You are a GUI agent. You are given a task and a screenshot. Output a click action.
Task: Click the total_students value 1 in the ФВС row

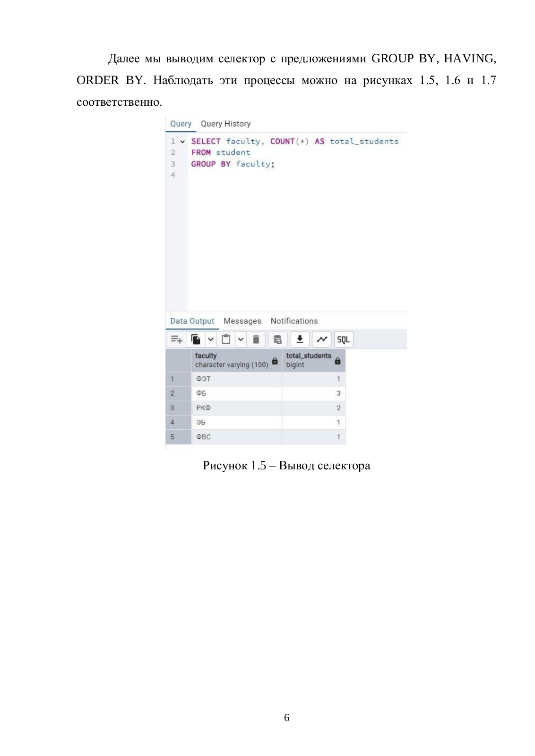[314, 437]
